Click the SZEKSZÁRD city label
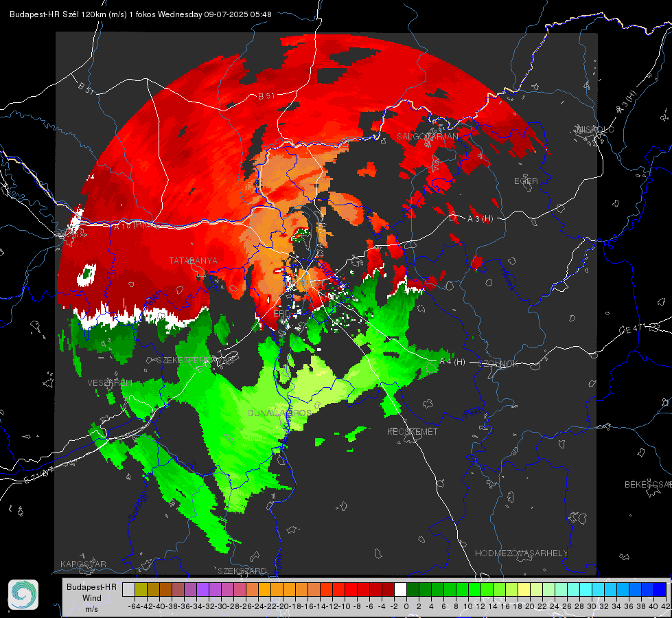Screen dimensions: 672x618 242,571
